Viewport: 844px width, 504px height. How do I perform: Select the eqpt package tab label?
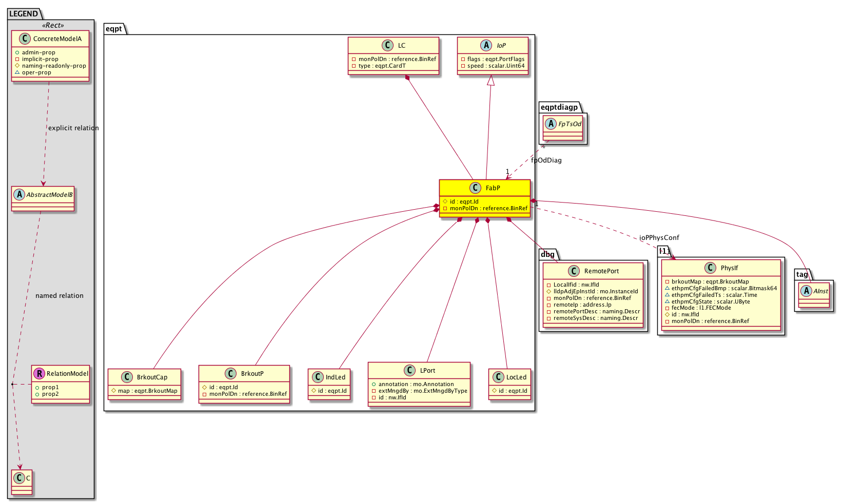pos(113,29)
